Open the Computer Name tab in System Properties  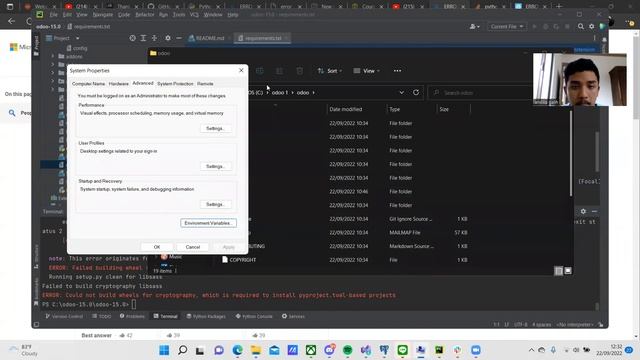(88, 84)
